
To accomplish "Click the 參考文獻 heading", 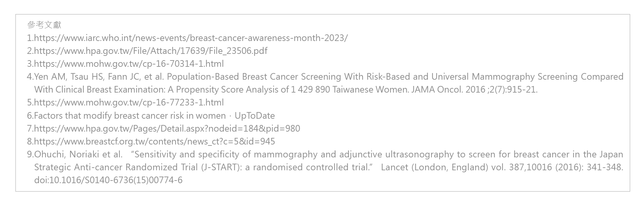I will pos(44,25).
